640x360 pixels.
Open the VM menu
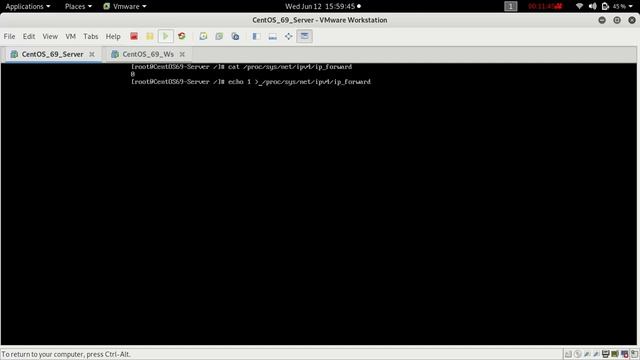71,36
